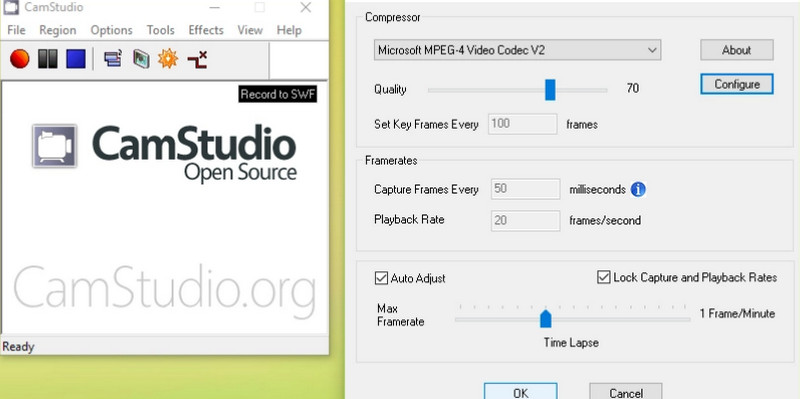This screenshot has width=800, height=399.
Task: Close the CamStudio window
Action: (306, 7)
